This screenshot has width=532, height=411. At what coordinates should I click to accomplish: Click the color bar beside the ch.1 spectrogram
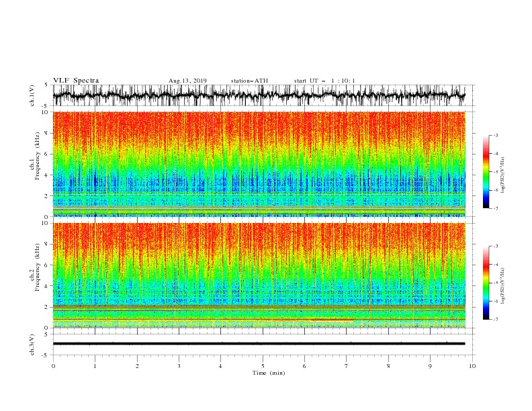(x=486, y=172)
